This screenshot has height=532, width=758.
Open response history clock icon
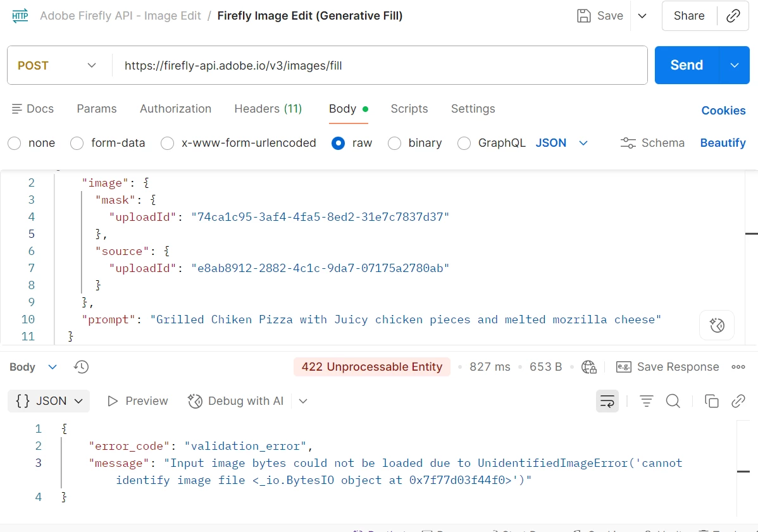tap(81, 367)
